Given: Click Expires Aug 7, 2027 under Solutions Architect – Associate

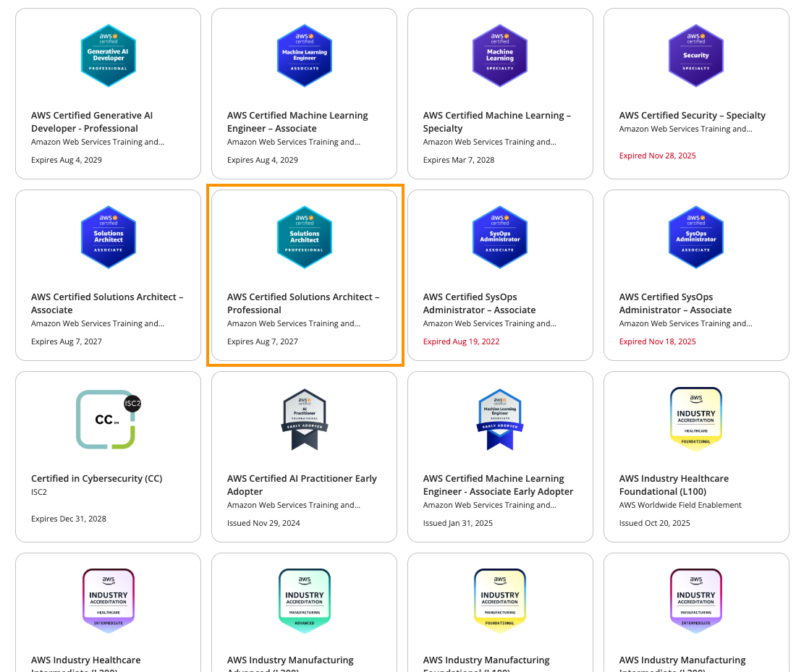Looking at the screenshot, I should click(67, 341).
